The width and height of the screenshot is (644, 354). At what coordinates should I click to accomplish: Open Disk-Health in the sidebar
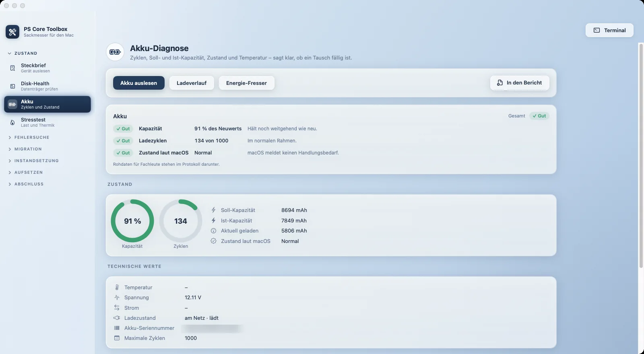(x=47, y=86)
